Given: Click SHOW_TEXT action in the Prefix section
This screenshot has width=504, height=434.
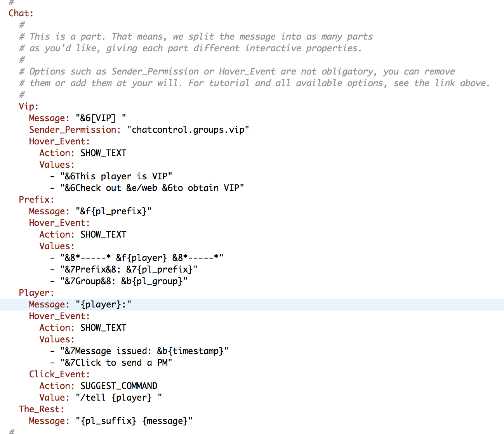Looking at the screenshot, I should click(103, 234).
